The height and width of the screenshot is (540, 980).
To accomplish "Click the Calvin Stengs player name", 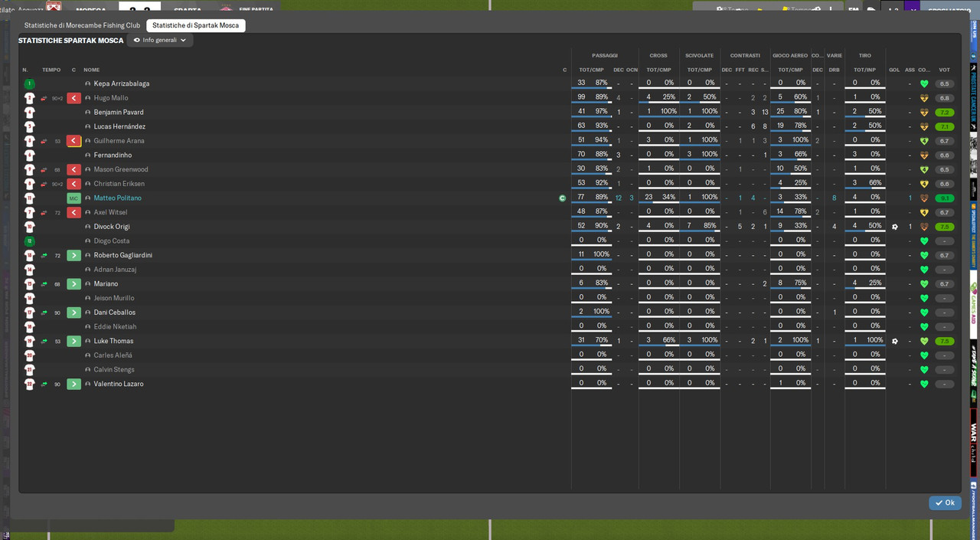I will (x=114, y=369).
